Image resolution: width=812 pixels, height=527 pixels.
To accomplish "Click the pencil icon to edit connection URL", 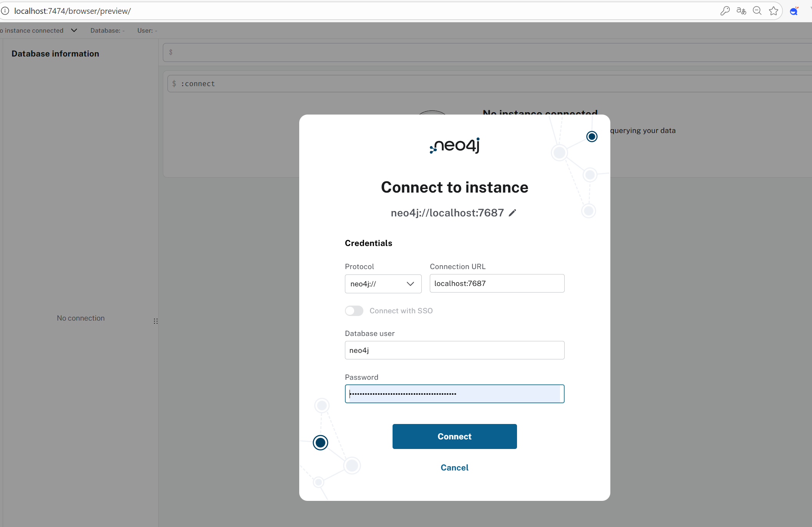I will click(x=512, y=213).
